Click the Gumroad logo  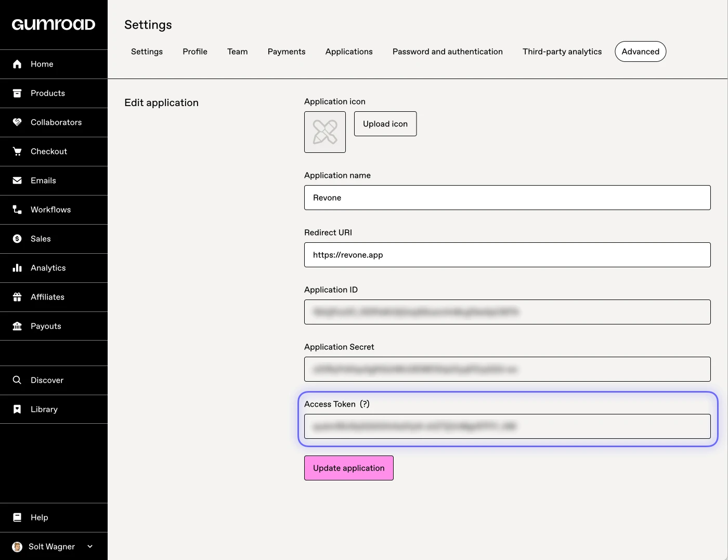tap(54, 24)
